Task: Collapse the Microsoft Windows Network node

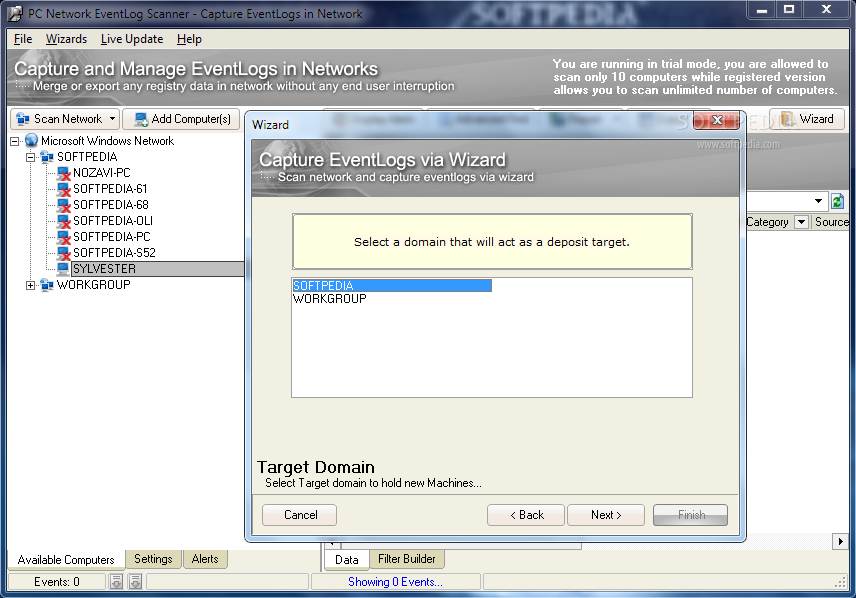Action: pos(15,141)
